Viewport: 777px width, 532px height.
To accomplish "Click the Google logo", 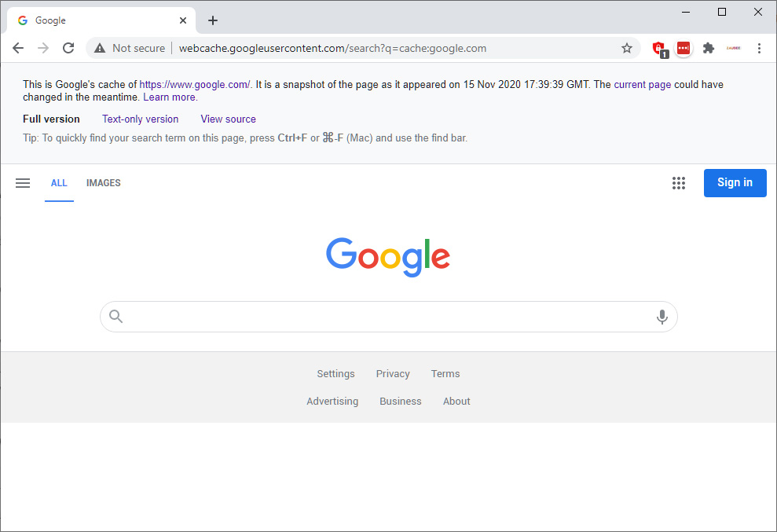I will (388, 257).
